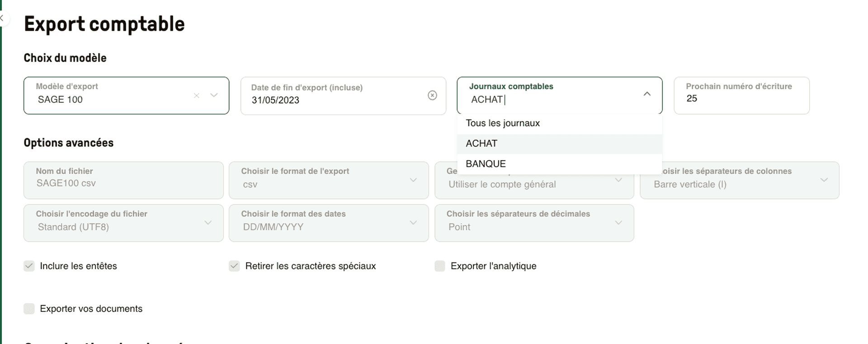Toggle Retirer les caractères spéciaux checkbox
868x344 pixels.
(x=234, y=266)
